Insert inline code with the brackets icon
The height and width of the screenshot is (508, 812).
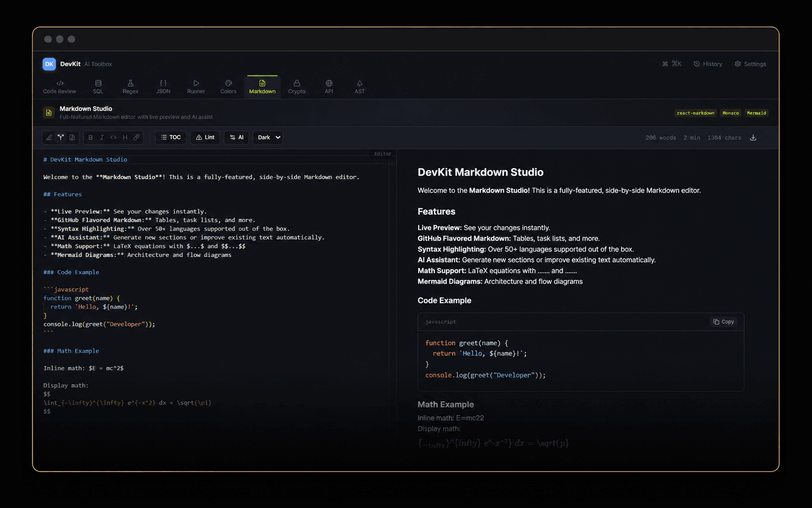click(x=113, y=137)
